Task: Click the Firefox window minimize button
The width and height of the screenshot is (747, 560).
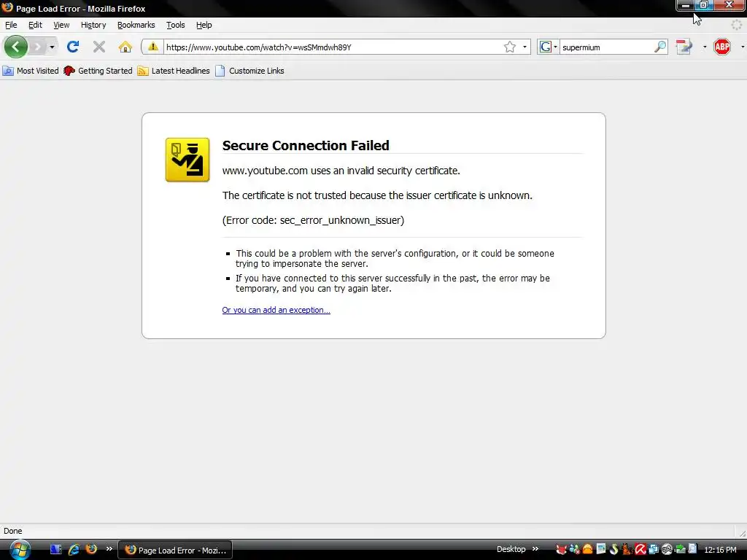Action: (x=685, y=5)
